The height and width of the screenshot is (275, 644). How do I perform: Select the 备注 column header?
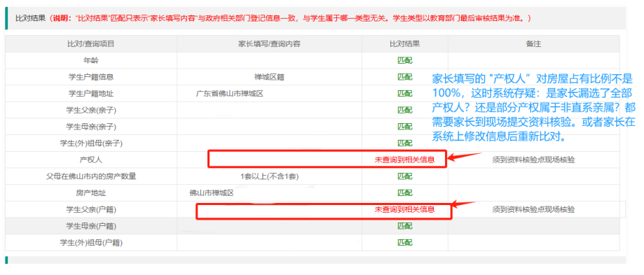coord(533,44)
